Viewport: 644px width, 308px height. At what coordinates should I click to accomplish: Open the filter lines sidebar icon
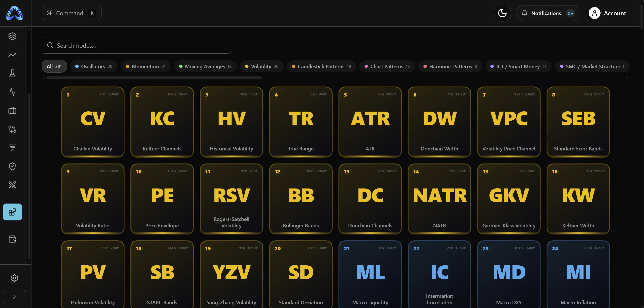coord(12,148)
